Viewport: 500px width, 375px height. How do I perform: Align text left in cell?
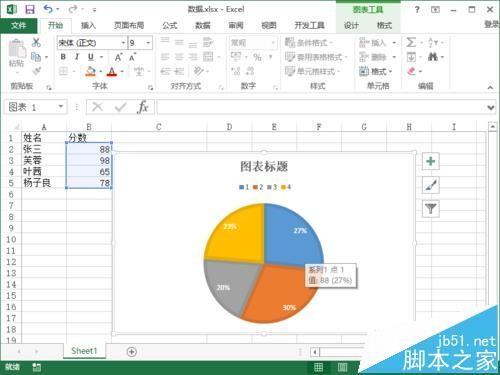pyautogui.click(x=165, y=57)
